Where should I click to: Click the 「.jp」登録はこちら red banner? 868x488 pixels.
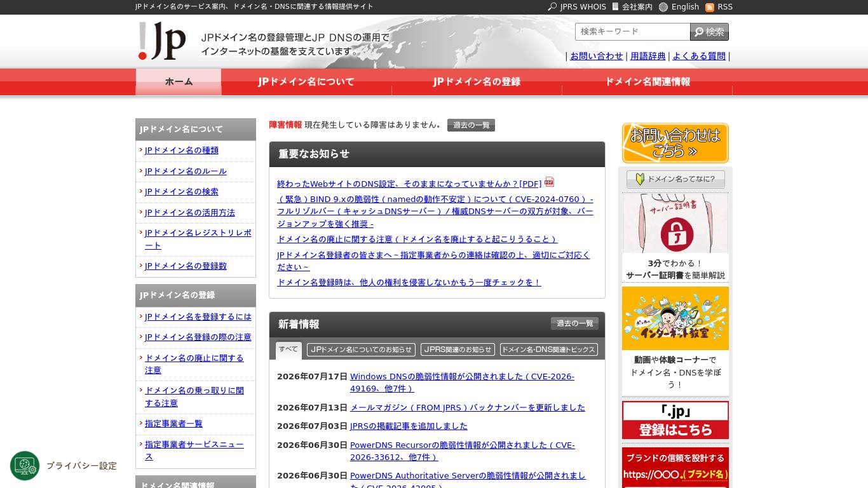(675, 420)
